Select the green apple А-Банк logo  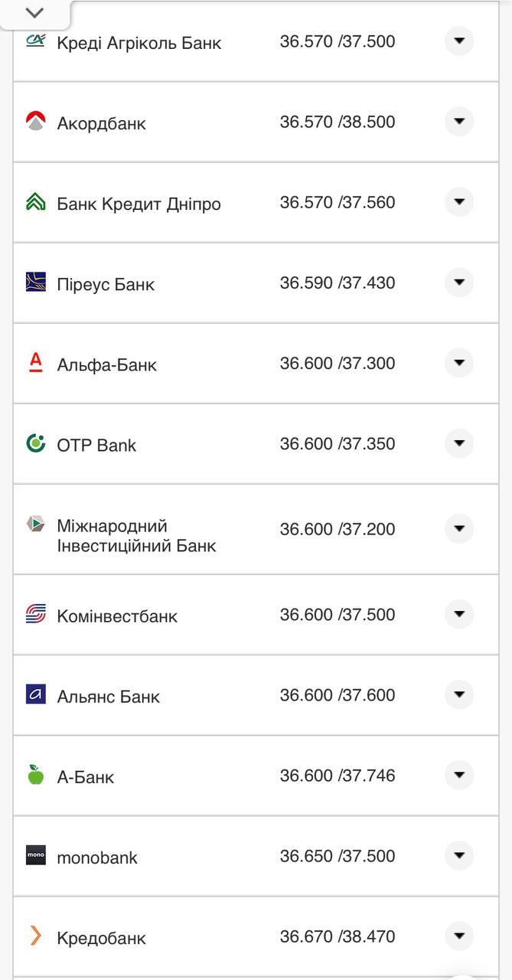[x=36, y=775]
